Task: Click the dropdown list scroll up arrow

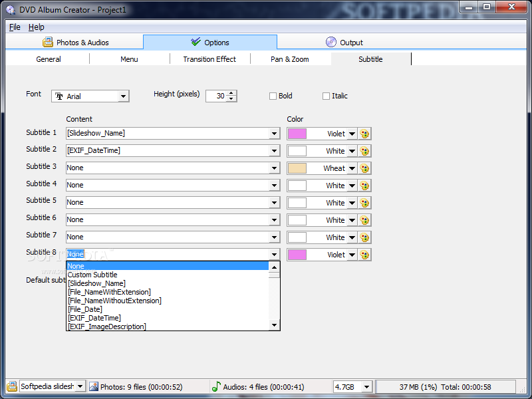Action: click(x=274, y=267)
